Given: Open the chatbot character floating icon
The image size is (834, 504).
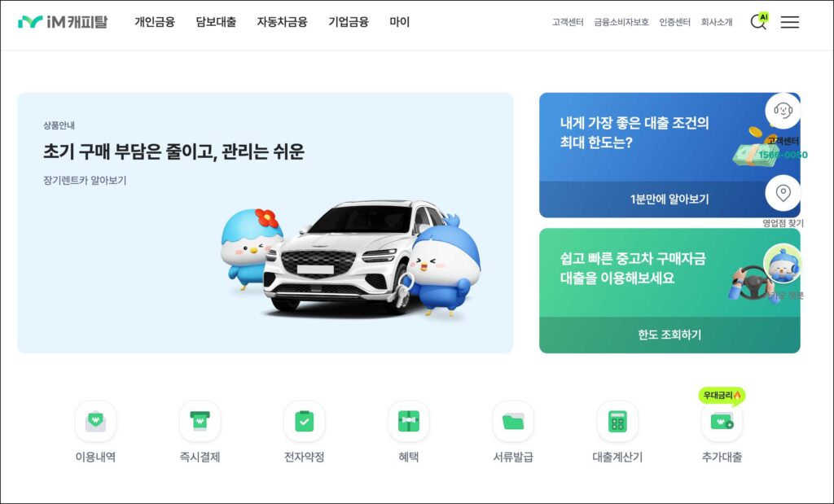Looking at the screenshot, I should coord(783,263).
